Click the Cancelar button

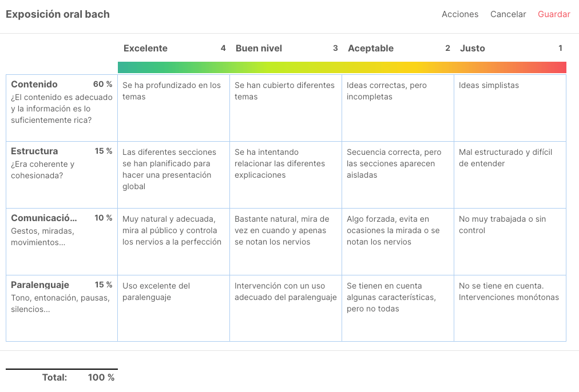(508, 14)
